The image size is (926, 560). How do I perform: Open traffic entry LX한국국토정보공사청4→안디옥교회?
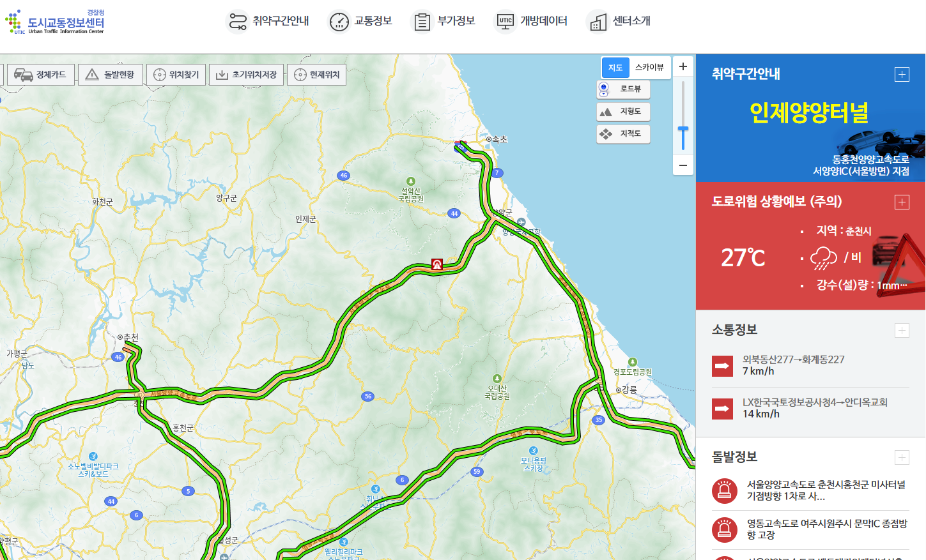(815, 402)
